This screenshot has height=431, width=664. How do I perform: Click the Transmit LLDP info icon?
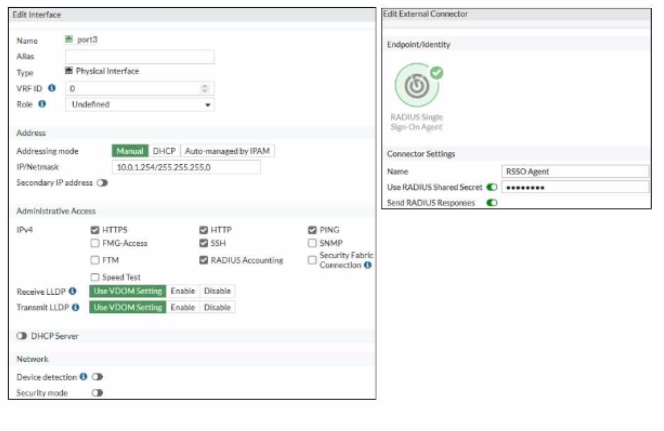pyautogui.click(x=75, y=307)
